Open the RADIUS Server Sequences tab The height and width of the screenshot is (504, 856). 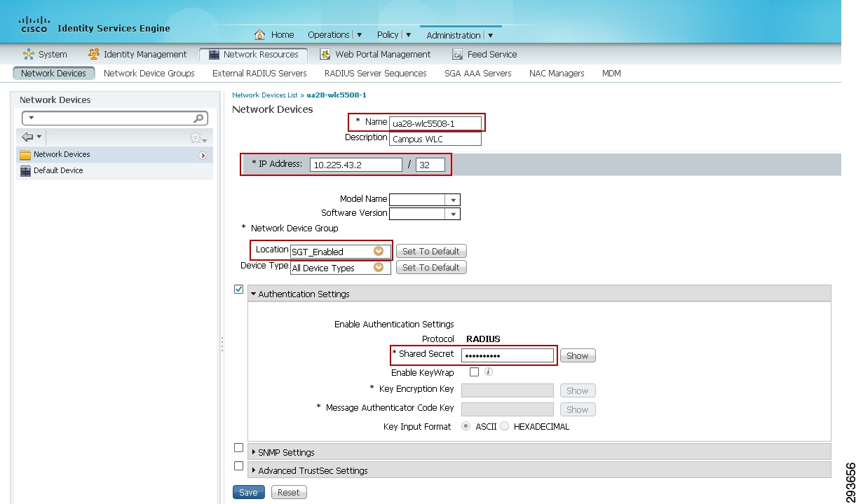(375, 73)
